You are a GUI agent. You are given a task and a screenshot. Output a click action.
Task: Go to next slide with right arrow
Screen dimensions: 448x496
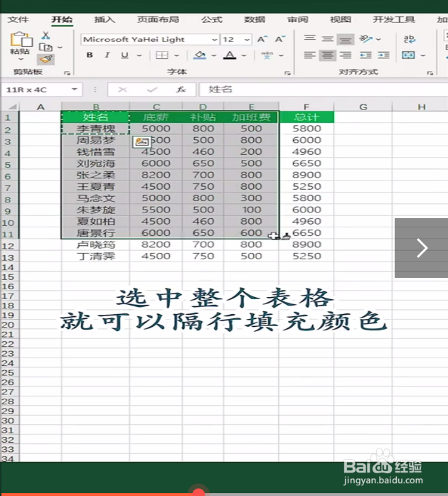(422, 248)
